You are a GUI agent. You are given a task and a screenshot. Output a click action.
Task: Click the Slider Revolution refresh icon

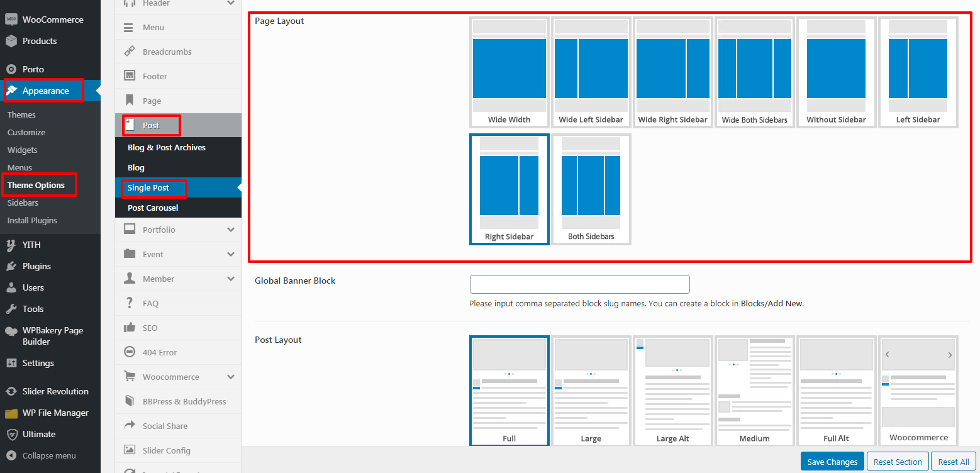pos(11,391)
